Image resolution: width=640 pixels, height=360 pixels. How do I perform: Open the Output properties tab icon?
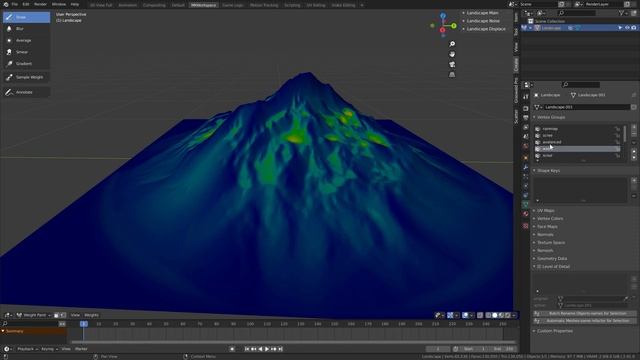pos(525,118)
